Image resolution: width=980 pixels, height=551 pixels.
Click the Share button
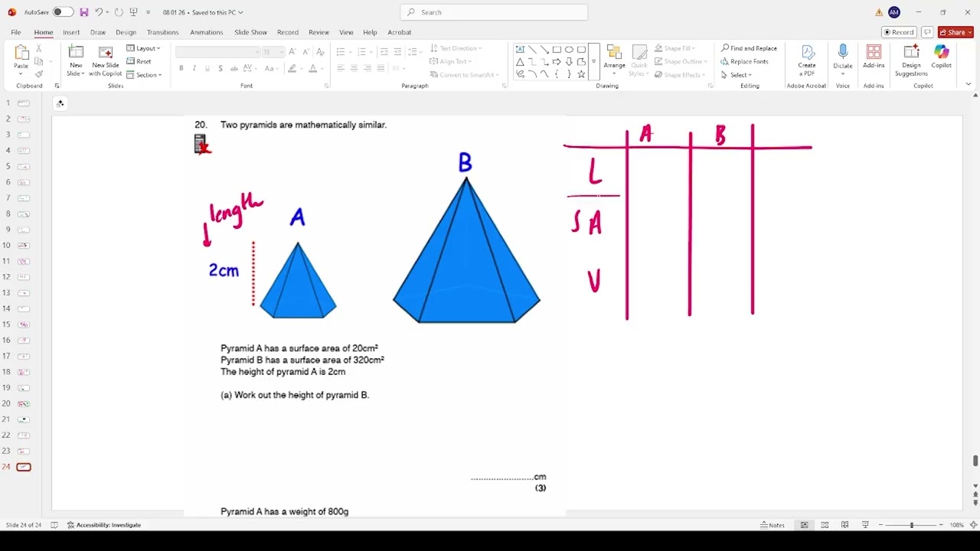click(x=955, y=32)
